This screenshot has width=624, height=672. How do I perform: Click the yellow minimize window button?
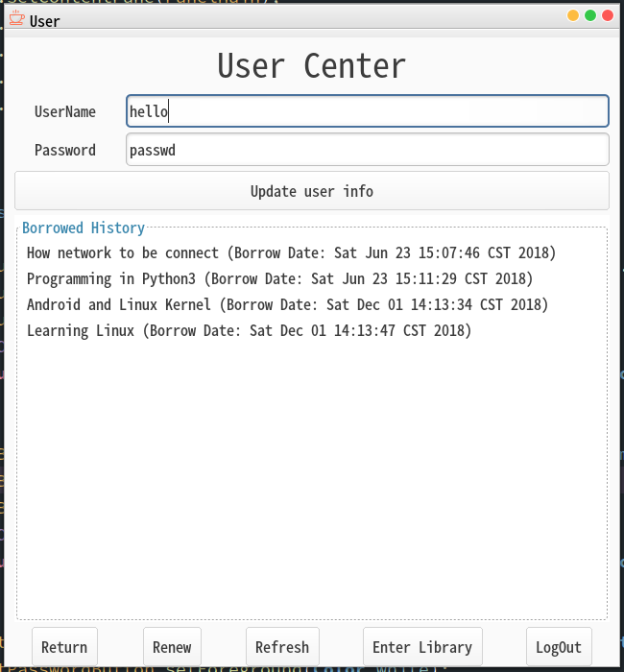[573, 15]
